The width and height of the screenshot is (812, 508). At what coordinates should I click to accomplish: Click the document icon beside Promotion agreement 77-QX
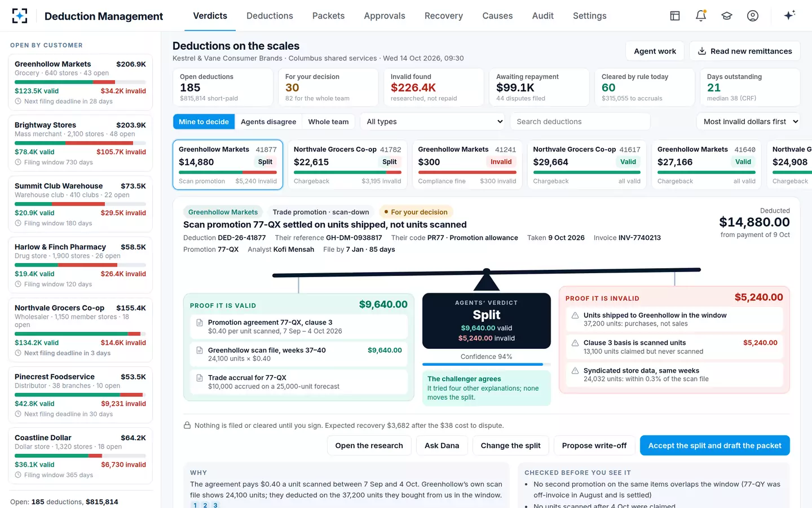coord(199,323)
